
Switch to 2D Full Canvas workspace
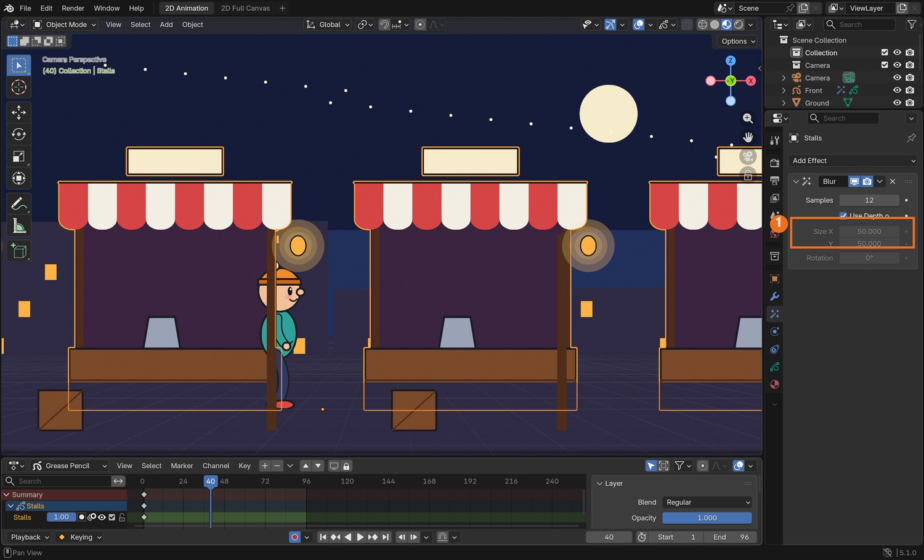click(245, 8)
